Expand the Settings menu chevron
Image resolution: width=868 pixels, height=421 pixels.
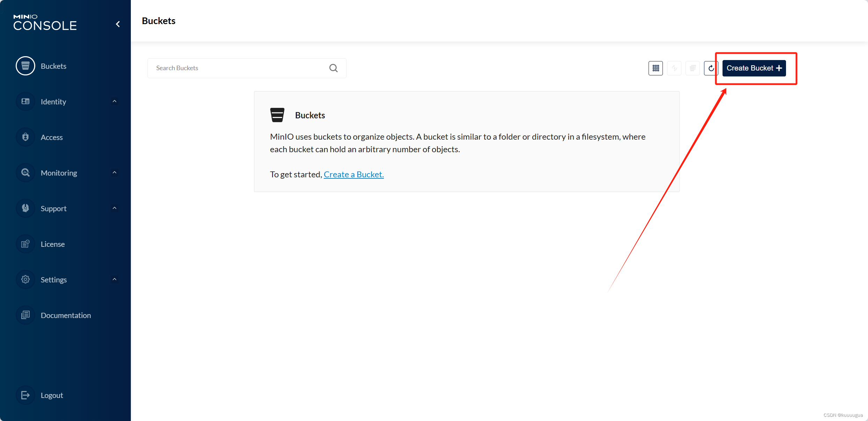(114, 280)
